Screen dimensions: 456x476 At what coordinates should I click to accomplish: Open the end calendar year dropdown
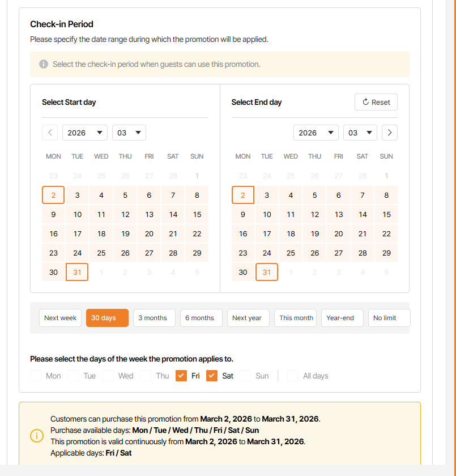(x=316, y=133)
